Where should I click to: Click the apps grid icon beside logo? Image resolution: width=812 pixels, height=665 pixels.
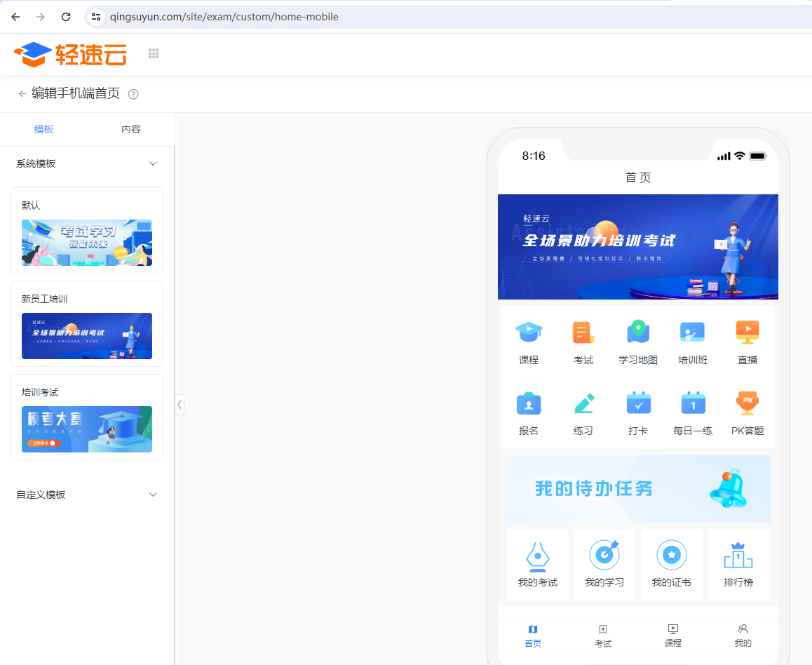tap(154, 54)
